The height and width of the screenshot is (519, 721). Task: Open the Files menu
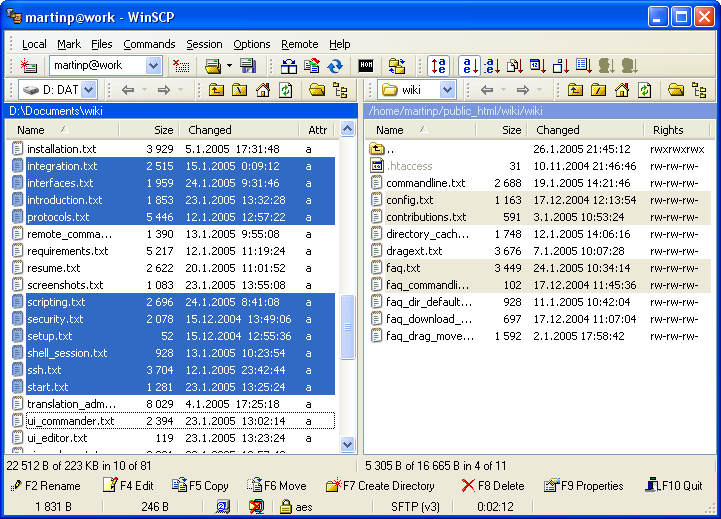(102, 44)
